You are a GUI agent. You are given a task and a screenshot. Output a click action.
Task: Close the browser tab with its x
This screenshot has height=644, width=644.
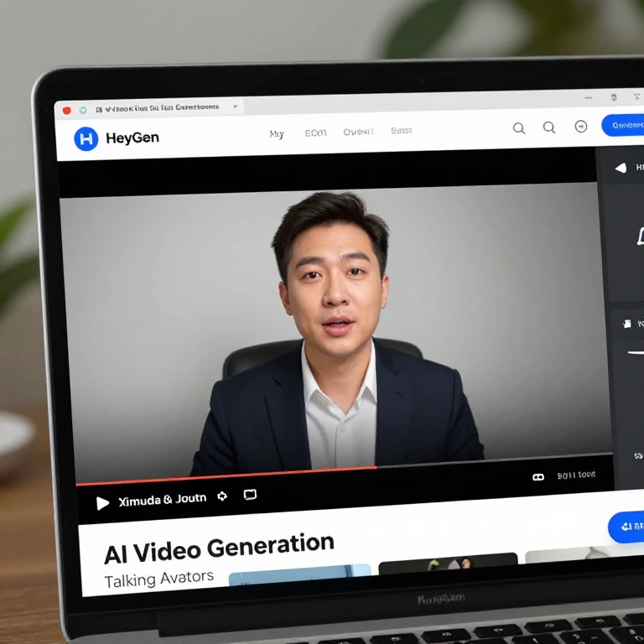[236, 106]
